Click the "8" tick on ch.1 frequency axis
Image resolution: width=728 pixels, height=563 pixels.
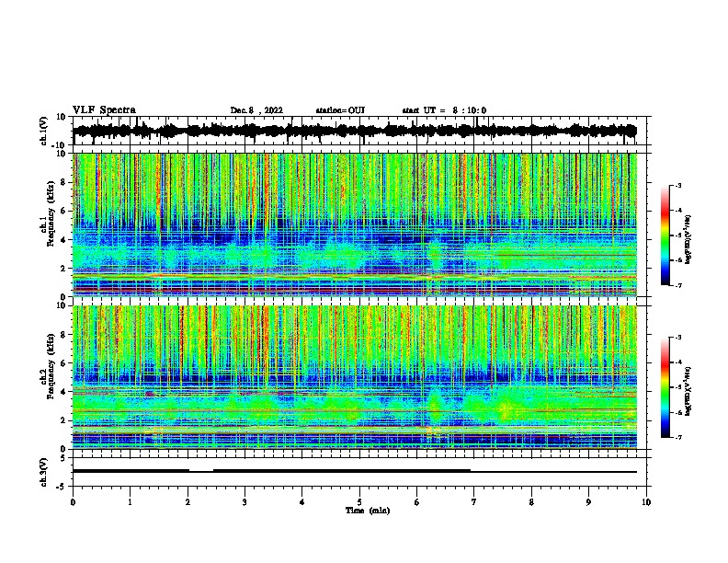(64, 182)
